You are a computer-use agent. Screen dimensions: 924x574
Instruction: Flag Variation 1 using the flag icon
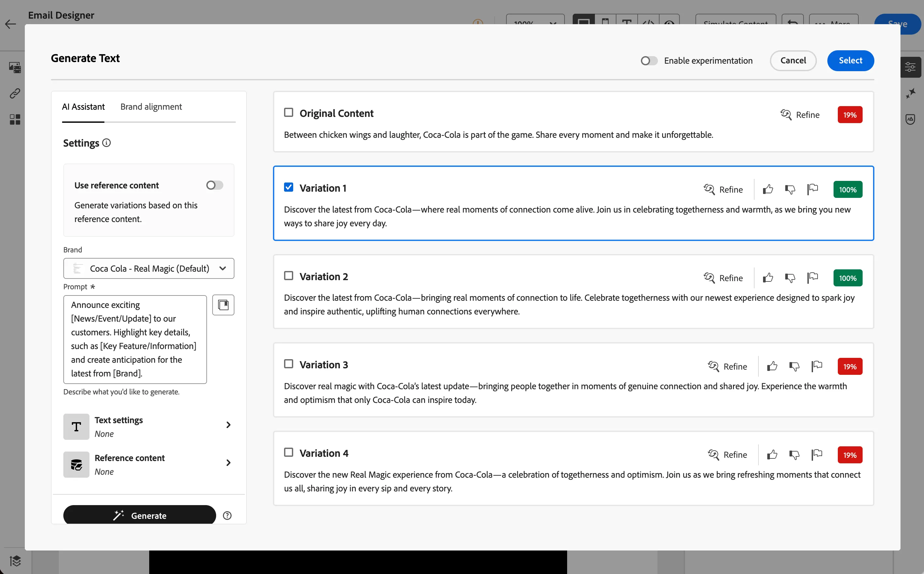(812, 189)
